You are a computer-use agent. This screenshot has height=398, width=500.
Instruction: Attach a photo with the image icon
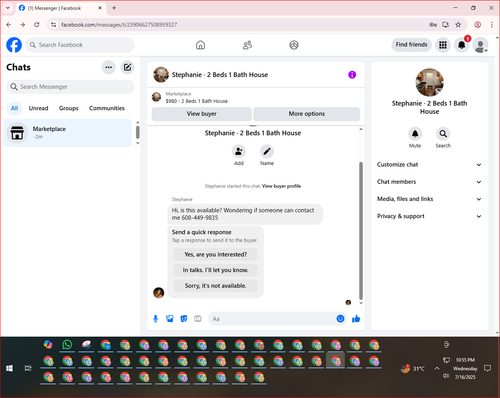click(170, 319)
